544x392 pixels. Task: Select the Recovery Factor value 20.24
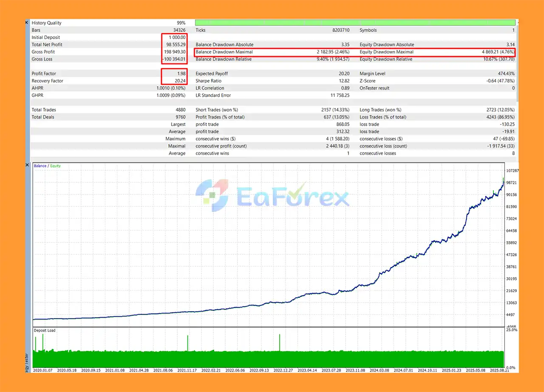[179, 81]
